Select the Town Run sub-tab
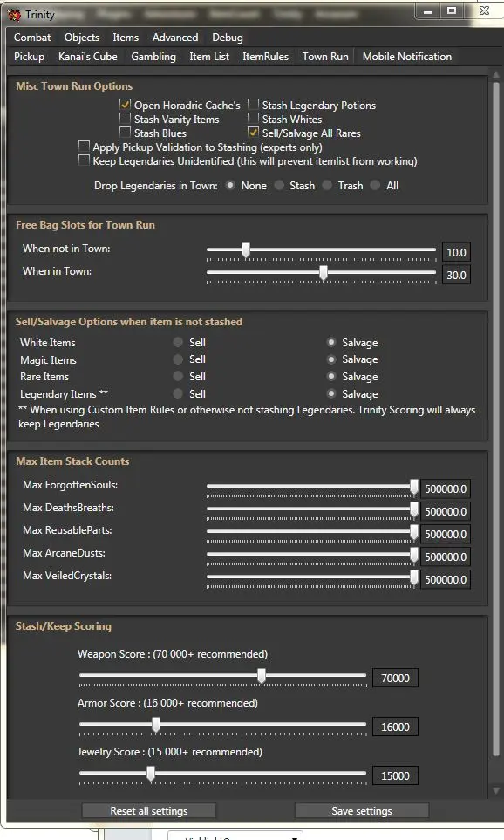The image size is (504, 840). (x=325, y=56)
